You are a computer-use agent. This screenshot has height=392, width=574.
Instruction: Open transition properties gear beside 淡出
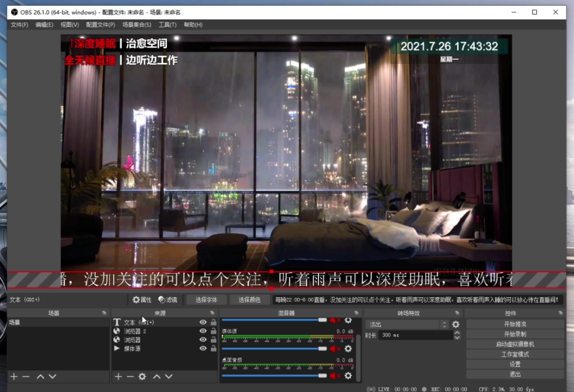coord(456,324)
